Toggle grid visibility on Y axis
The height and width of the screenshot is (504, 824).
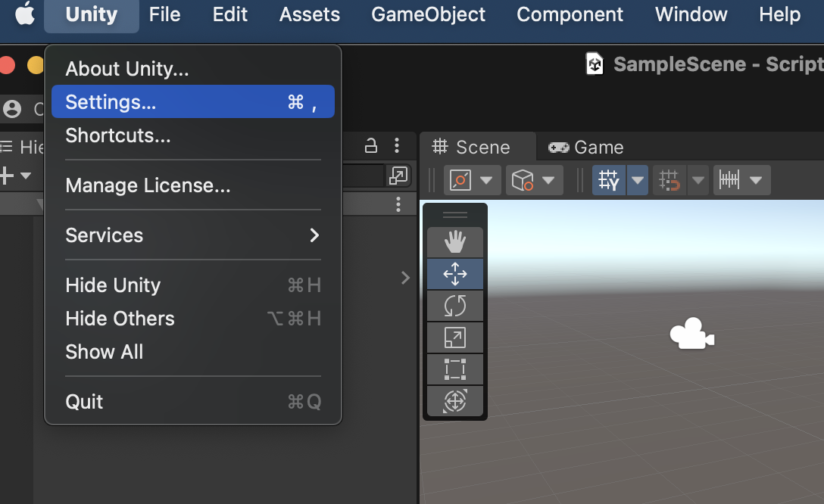pyautogui.click(x=609, y=180)
